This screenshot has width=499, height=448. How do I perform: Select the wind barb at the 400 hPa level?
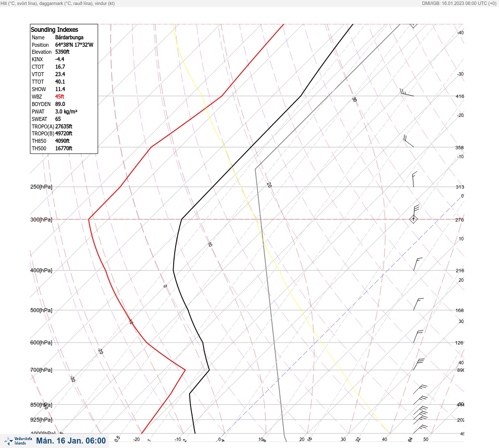417,264
